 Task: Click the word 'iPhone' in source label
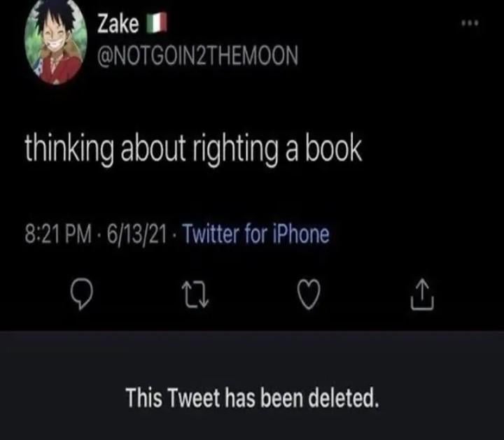pos(301,234)
